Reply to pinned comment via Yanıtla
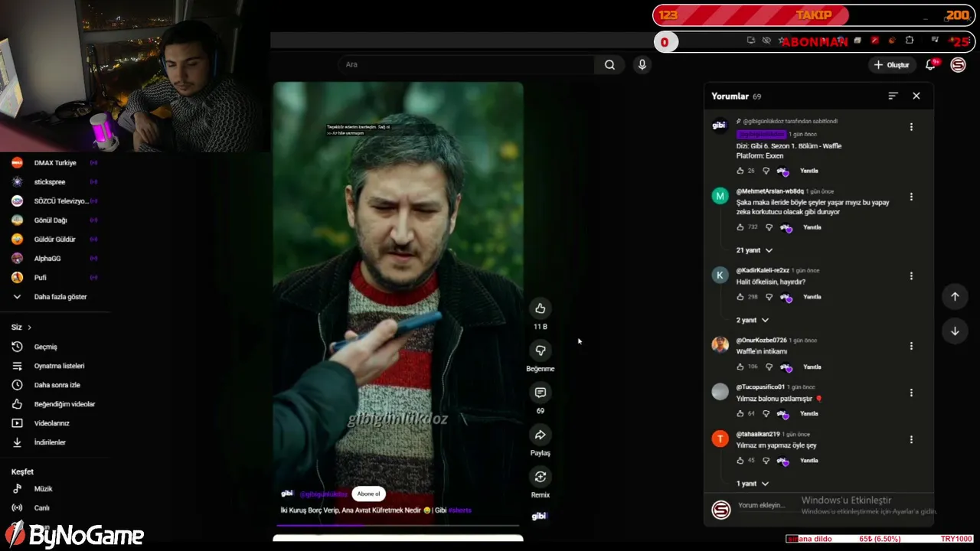 click(x=808, y=171)
